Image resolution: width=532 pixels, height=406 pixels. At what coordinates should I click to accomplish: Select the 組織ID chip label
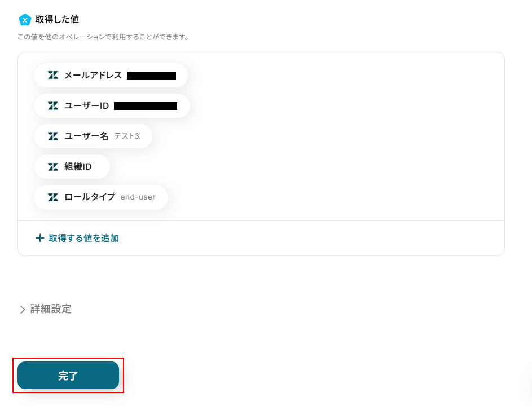click(78, 166)
